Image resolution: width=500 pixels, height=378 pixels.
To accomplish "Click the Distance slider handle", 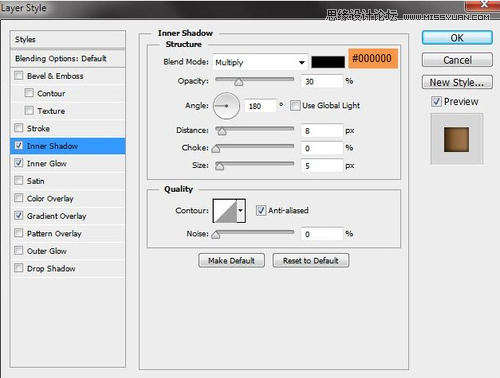I will click(222, 131).
